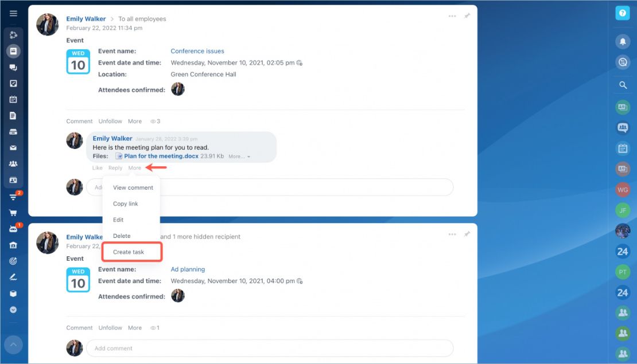Viewport: 637px width, 364px height.
Task: Expand More options for the Plan for the meeting.docx file
Action: pyautogui.click(x=239, y=156)
